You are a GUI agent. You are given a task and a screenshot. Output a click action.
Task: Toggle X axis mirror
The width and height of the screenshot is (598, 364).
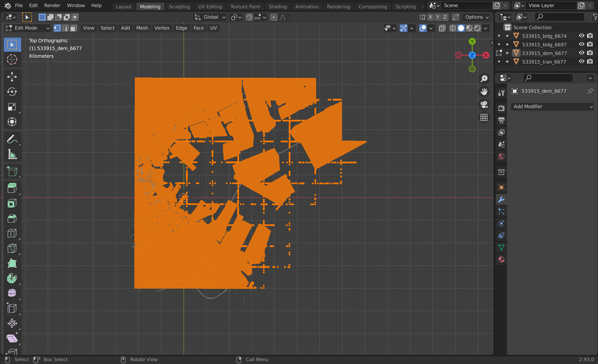click(430, 17)
